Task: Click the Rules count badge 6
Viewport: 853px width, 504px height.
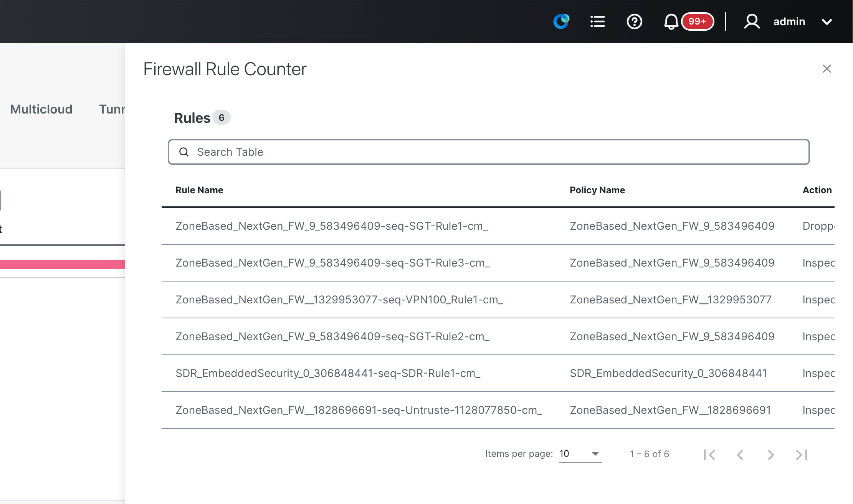Action: [222, 117]
